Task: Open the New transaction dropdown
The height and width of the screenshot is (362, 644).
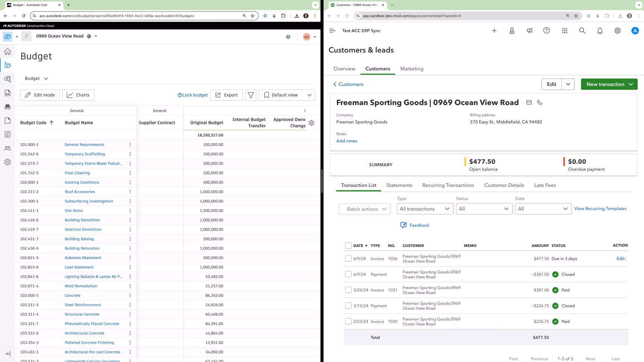Action: coord(609,84)
